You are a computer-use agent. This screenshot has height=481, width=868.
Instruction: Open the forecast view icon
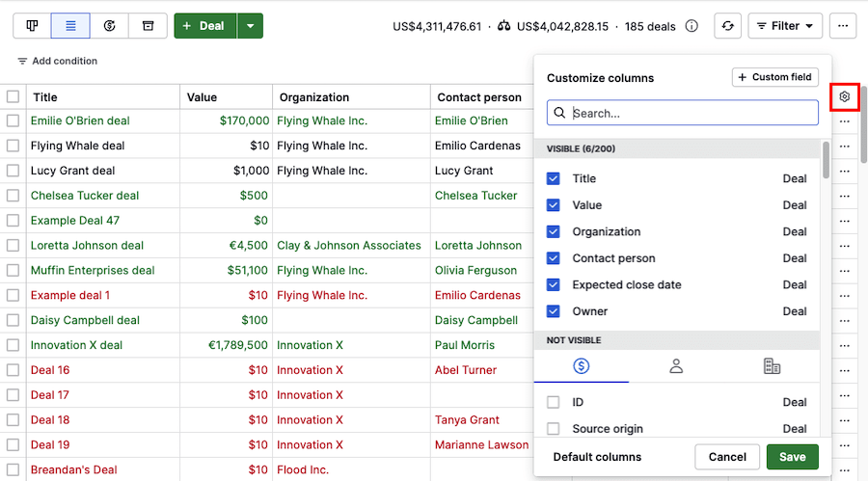pos(109,26)
